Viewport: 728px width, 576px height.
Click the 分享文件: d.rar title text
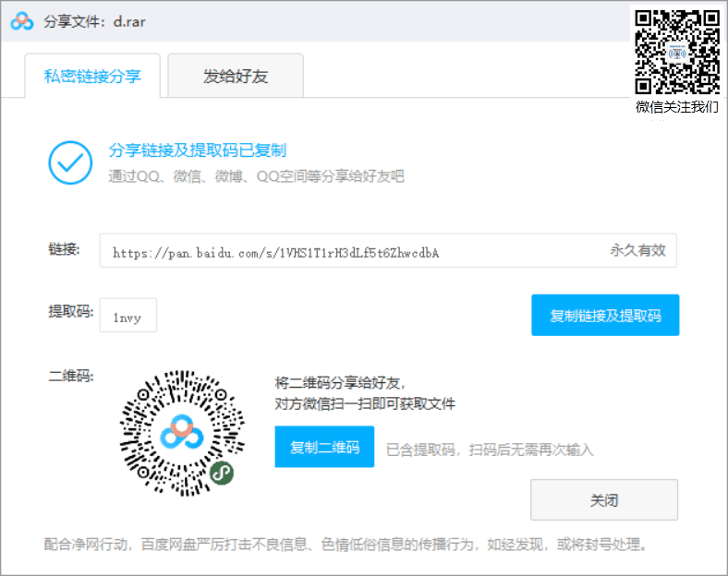pos(94,22)
